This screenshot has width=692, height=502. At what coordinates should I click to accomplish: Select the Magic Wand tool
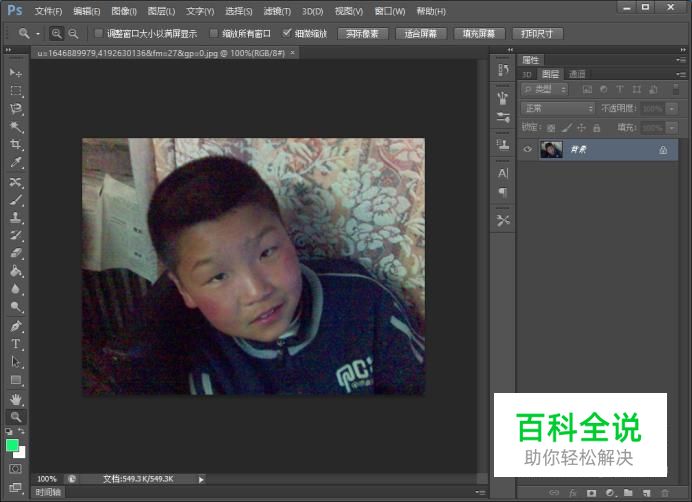16,127
